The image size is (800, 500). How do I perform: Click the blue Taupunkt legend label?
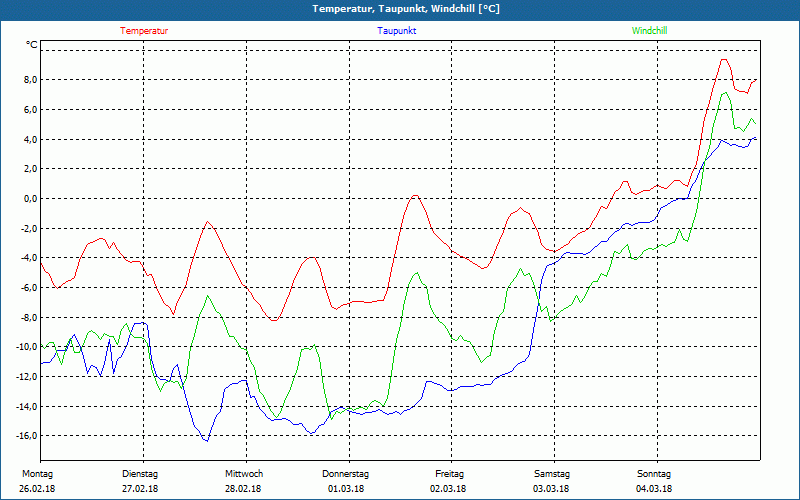click(x=397, y=31)
